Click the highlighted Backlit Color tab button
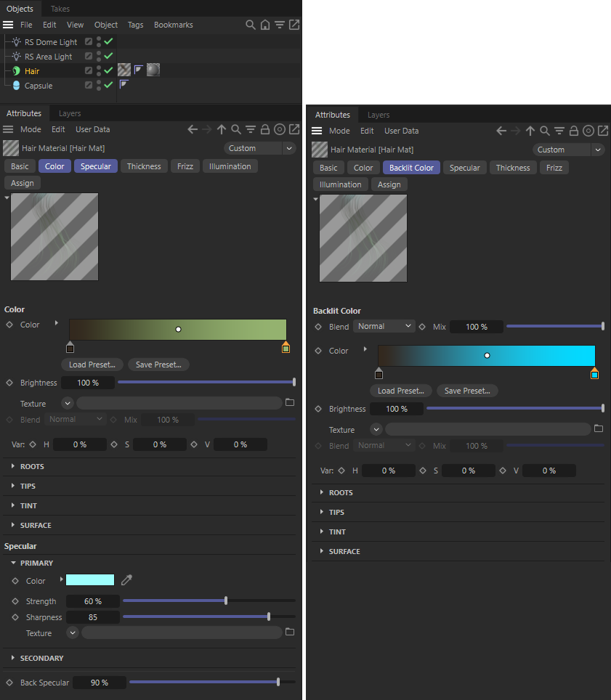Screen dimensions: 611x700 [x=411, y=168]
